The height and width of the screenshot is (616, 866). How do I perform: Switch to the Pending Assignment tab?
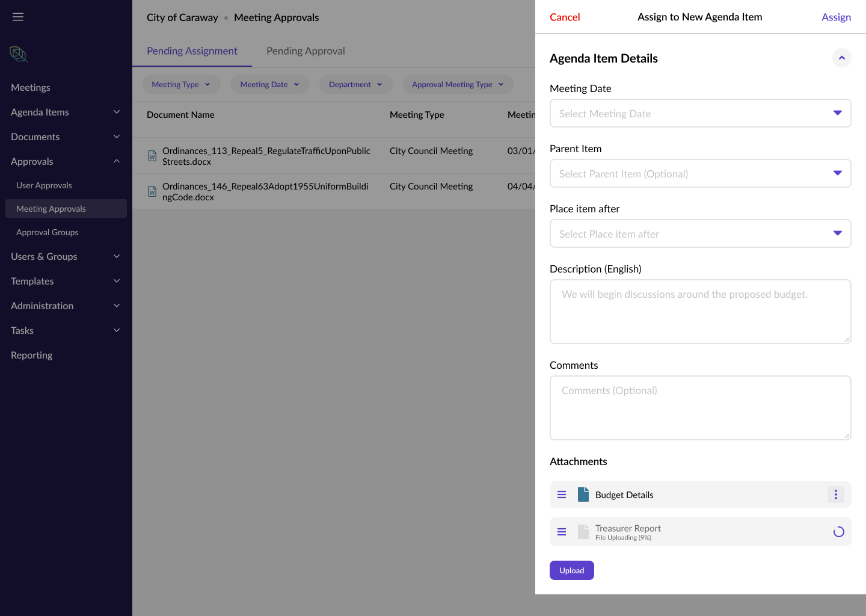coord(192,51)
